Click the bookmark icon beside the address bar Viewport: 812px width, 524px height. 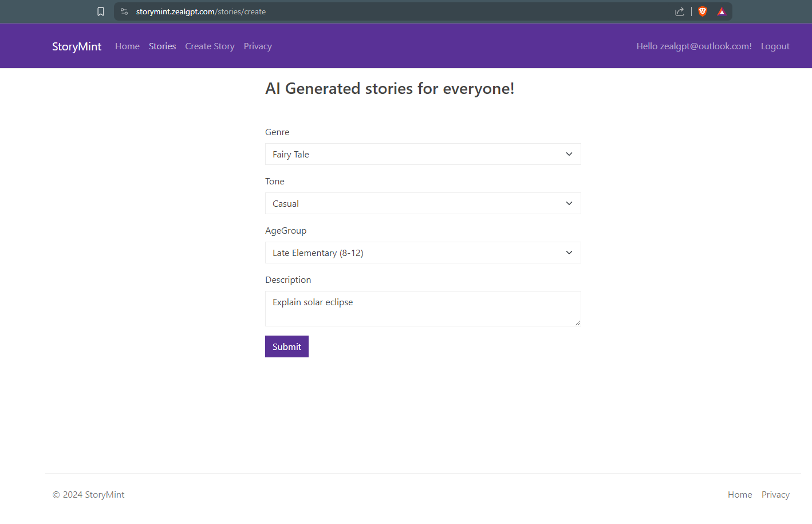point(101,11)
